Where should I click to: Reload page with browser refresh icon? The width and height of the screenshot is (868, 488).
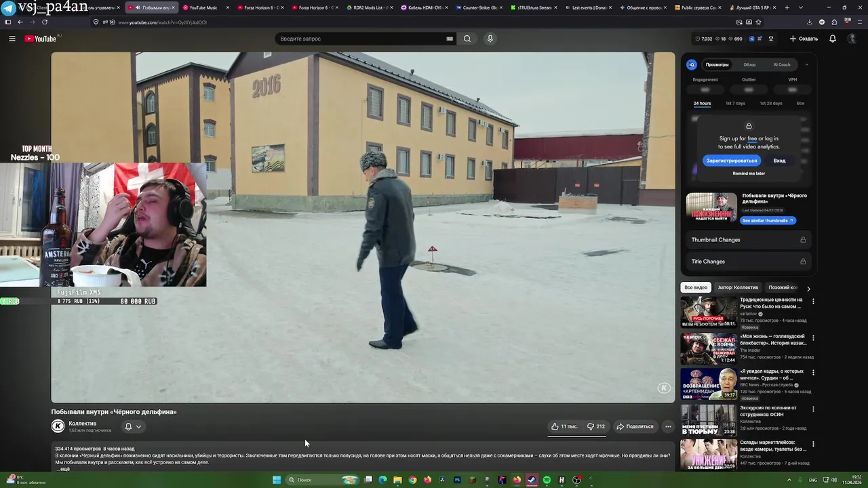click(45, 22)
